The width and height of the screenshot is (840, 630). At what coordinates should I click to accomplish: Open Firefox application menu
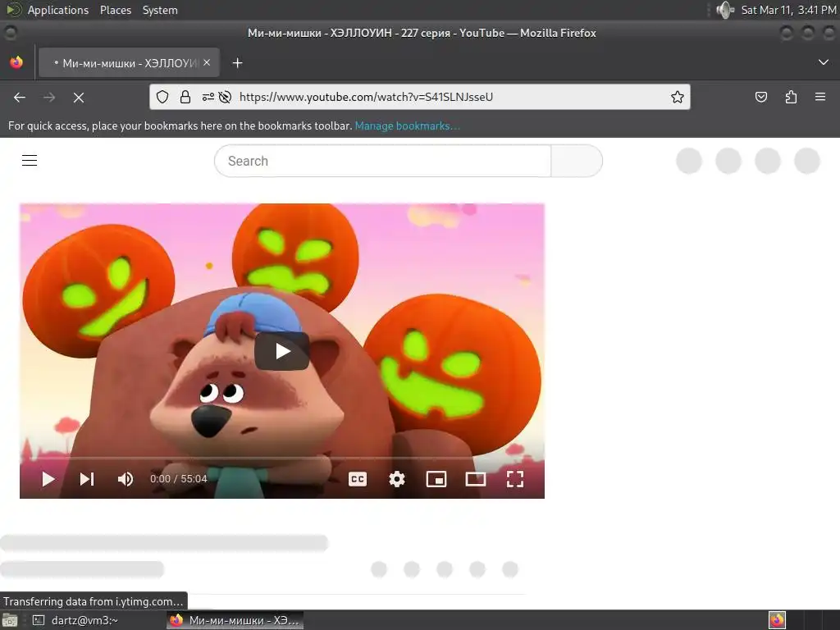click(x=820, y=97)
